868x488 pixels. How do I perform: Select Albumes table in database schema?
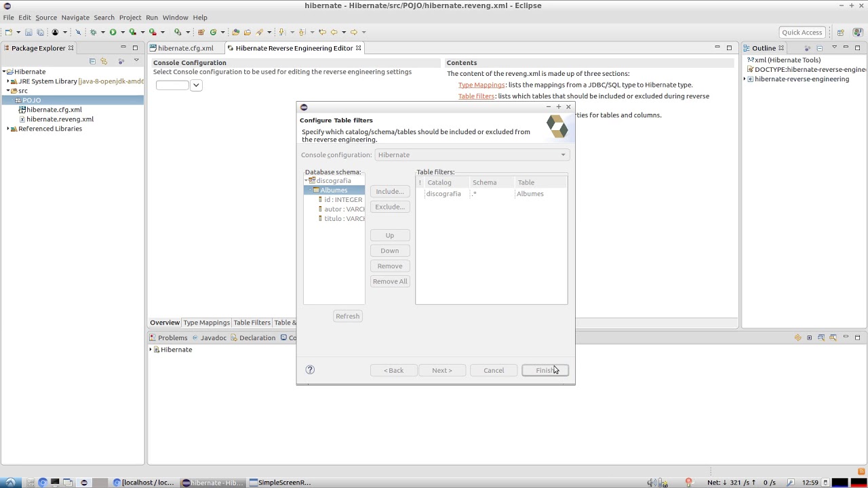tap(334, 190)
